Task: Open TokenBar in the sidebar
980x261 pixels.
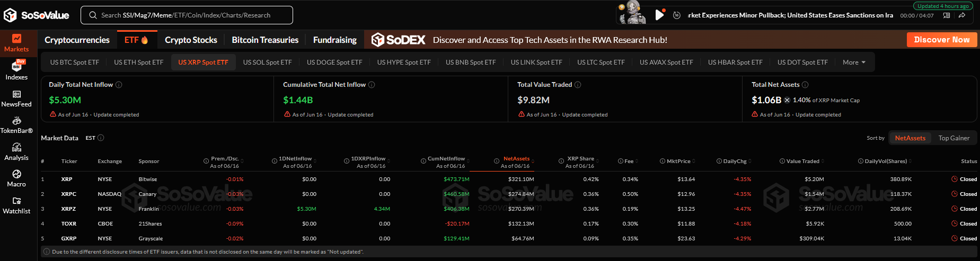Action: click(16, 125)
